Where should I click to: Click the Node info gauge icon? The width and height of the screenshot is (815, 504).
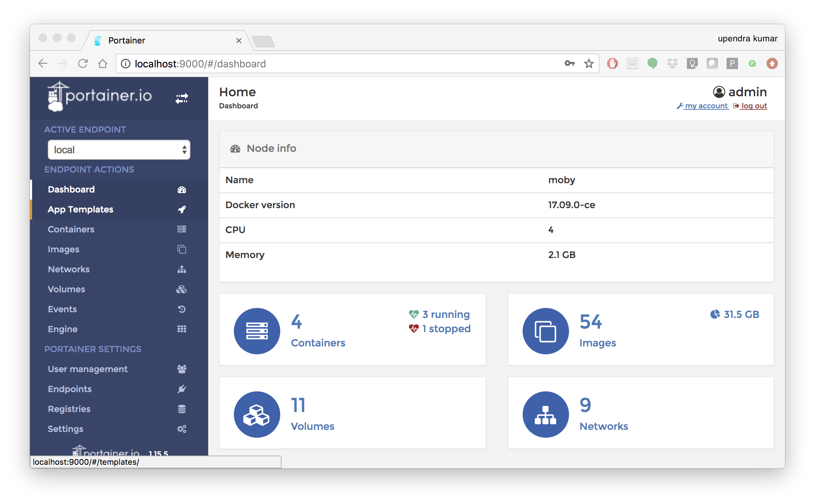(x=235, y=149)
